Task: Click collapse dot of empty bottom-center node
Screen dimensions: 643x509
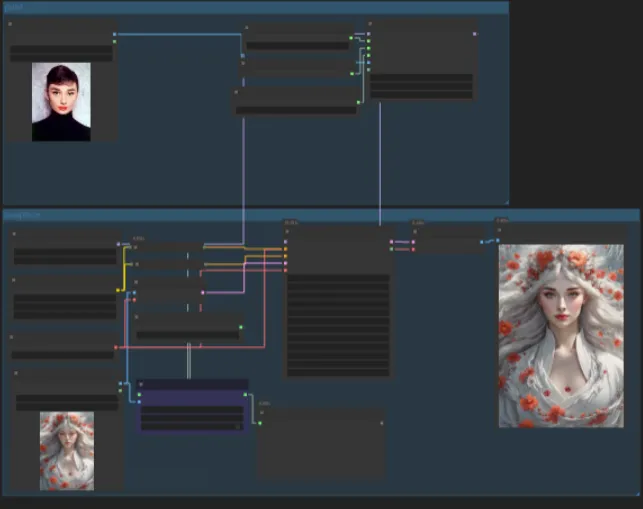Action: point(260,411)
